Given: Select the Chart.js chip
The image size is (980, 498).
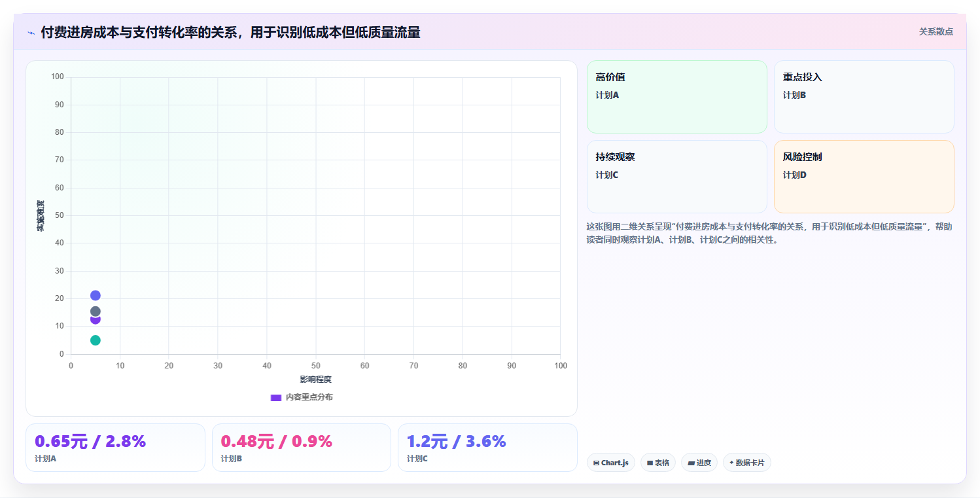Looking at the screenshot, I should [610, 463].
